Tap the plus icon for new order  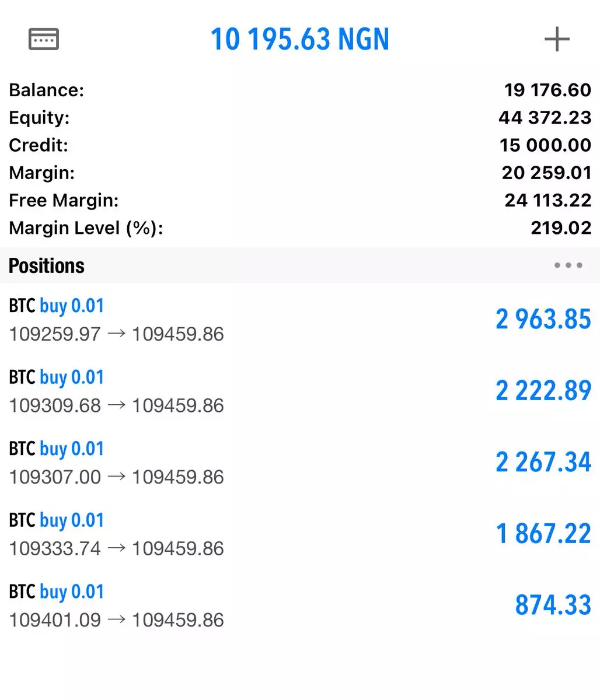point(556,39)
